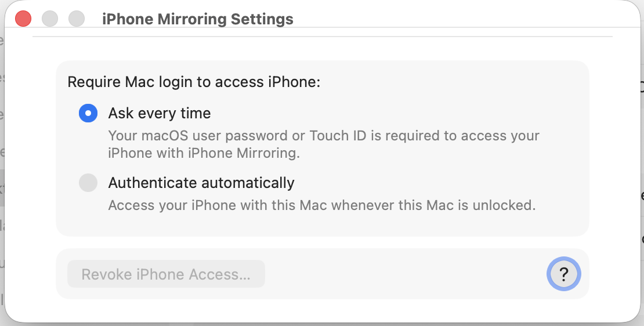
Task: Click empty space between Revoke button and help
Action: click(x=406, y=274)
